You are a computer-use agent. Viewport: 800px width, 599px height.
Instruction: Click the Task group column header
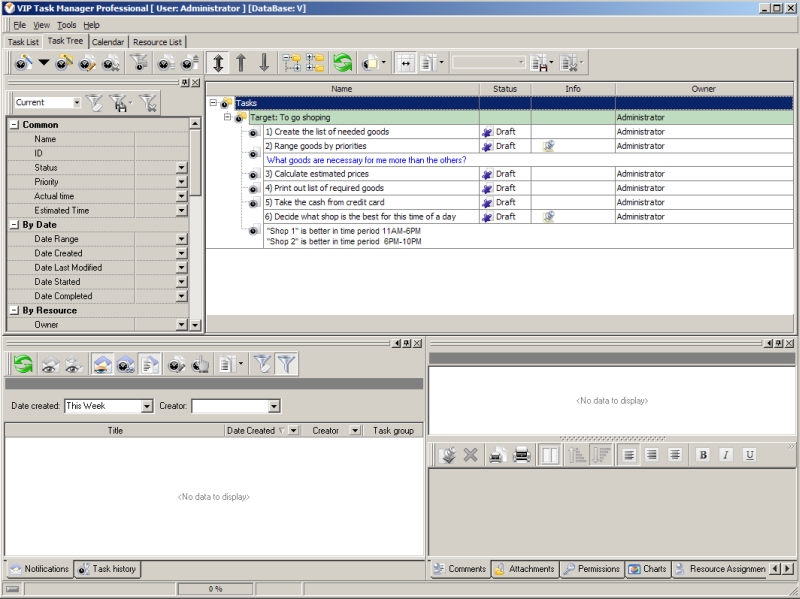coord(393,431)
